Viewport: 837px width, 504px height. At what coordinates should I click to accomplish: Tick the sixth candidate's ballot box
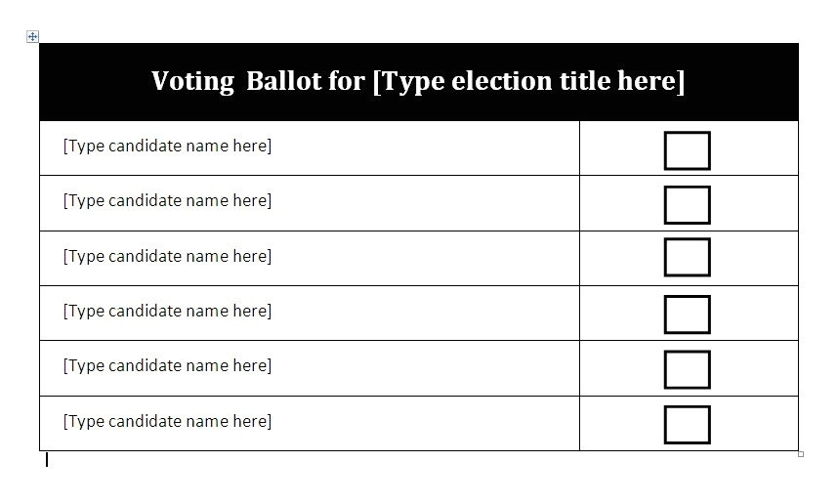[x=687, y=425]
